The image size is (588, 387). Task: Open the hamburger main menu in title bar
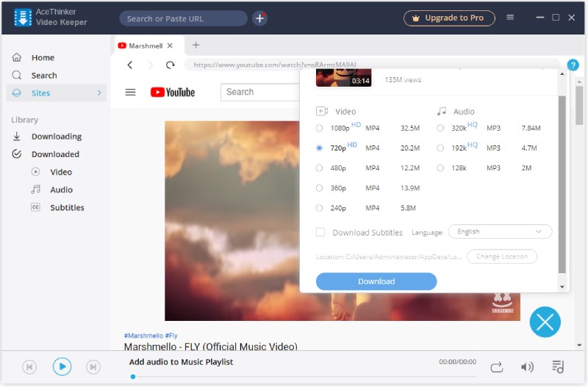click(x=510, y=17)
